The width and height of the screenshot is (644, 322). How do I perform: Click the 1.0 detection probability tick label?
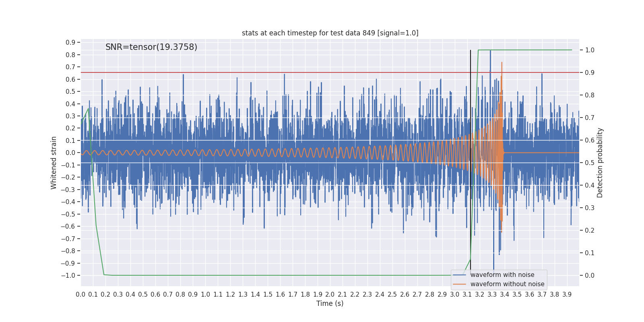click(590, 50)
